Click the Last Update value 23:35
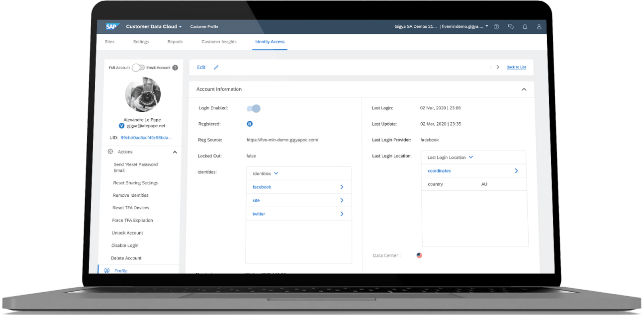The image size is (644, 315). click(441, 124)
